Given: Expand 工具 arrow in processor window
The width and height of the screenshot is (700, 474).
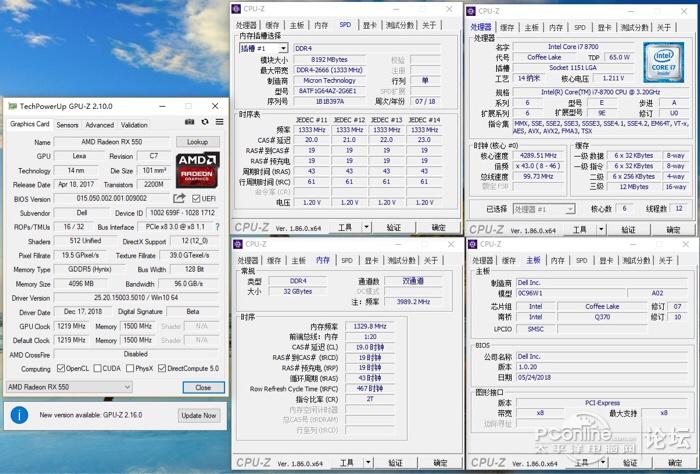Looking at the screenshot, I should [601, 230].
